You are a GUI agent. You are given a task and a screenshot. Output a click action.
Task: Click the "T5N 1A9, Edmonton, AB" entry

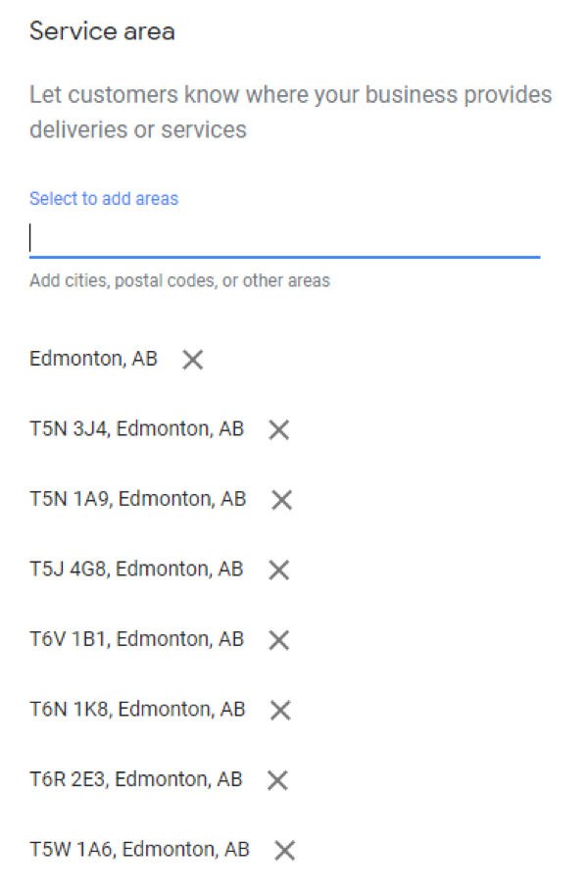(137, 499)
